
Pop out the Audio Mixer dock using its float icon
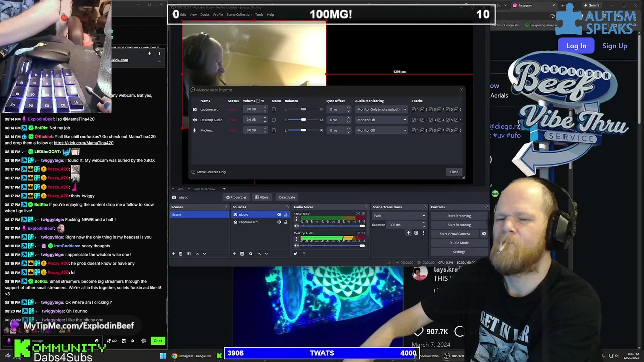[x=366, y=207]
